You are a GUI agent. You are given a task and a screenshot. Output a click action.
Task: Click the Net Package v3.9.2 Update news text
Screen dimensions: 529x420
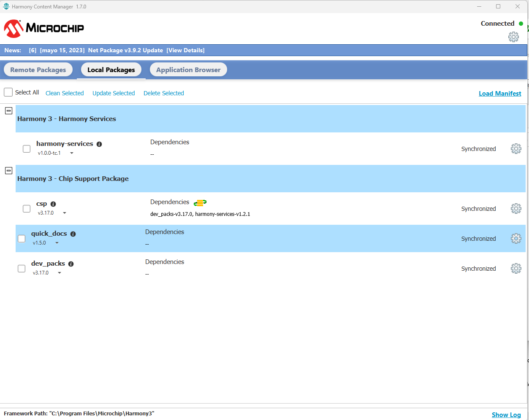125,50
